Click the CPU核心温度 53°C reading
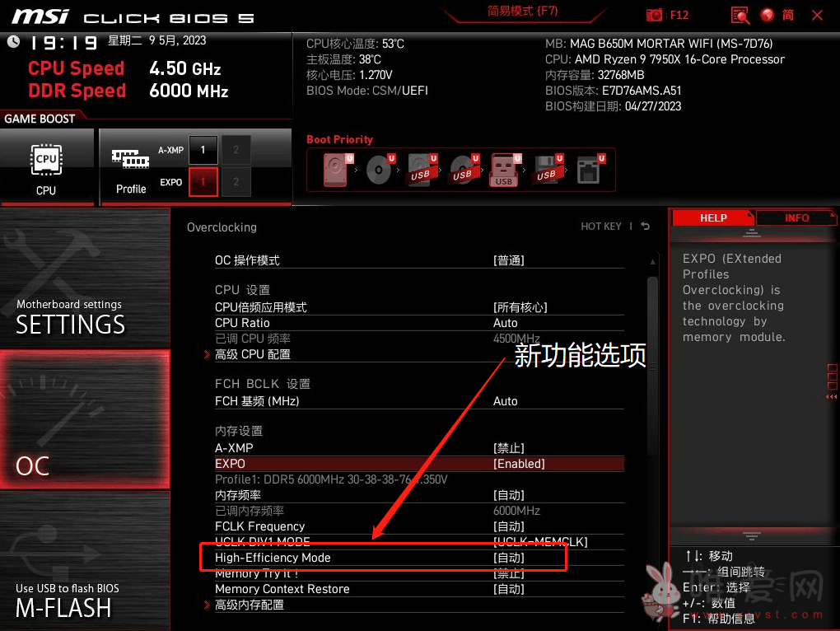The image size is (840, 631). click(355, 44)
